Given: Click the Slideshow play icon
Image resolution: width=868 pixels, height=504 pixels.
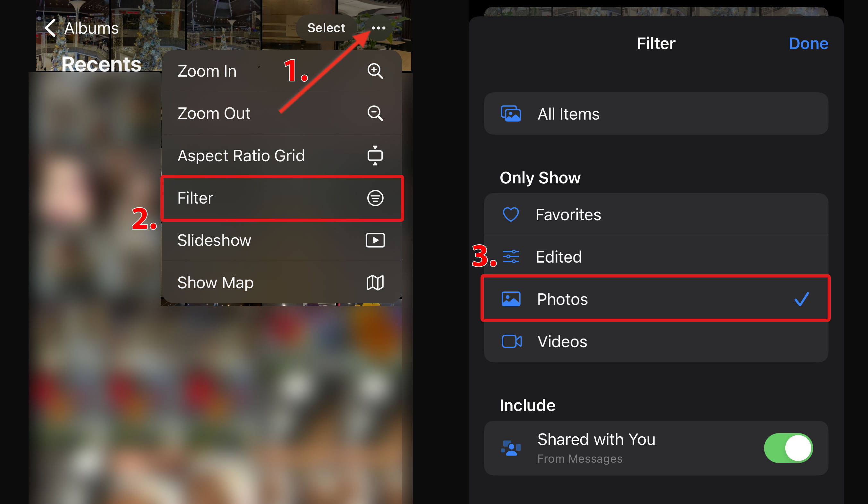Looking at the screenshot, I should [375, 240].
